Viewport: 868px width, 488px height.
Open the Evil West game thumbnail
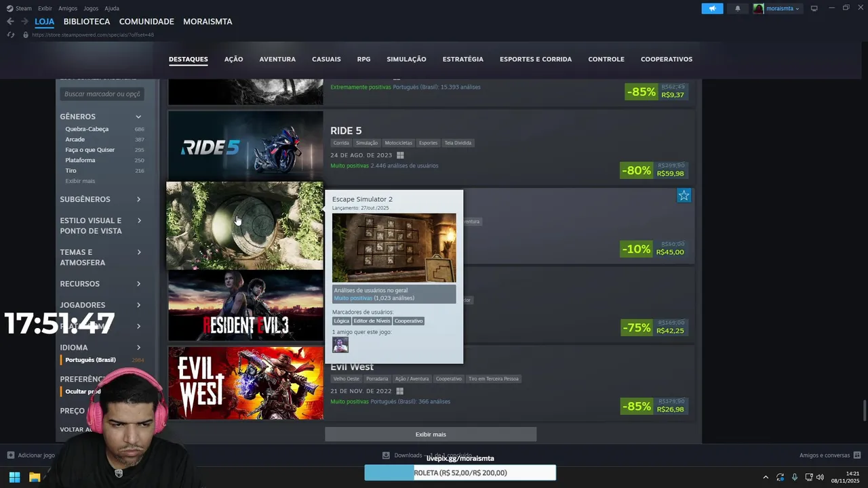point(245,383)
